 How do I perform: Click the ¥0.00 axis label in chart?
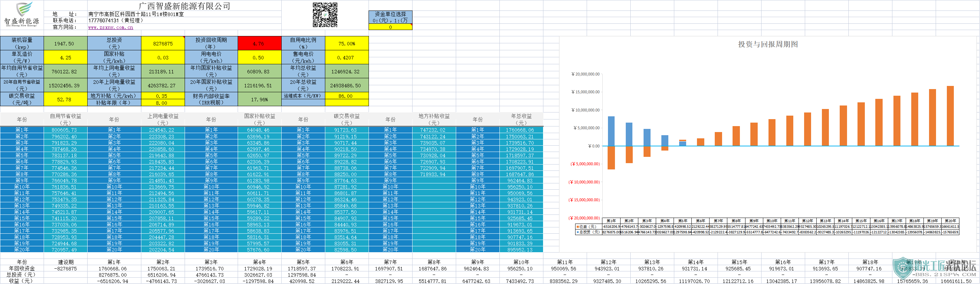coord(593,146)
